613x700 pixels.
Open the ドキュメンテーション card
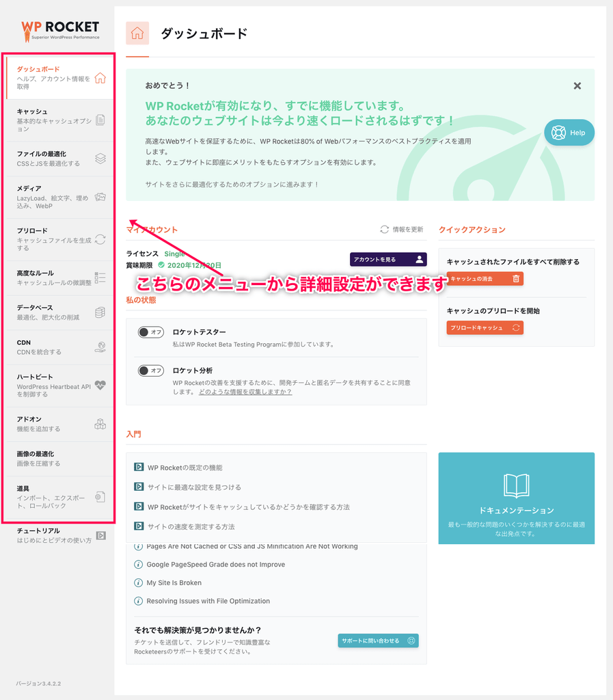[x=516, y=498]
